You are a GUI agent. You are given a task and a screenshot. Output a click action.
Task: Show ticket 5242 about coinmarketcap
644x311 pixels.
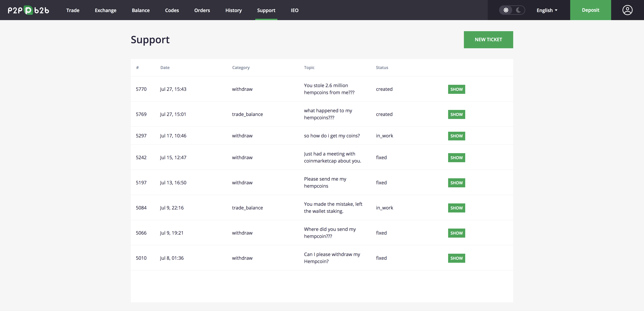tap(457, 158)
